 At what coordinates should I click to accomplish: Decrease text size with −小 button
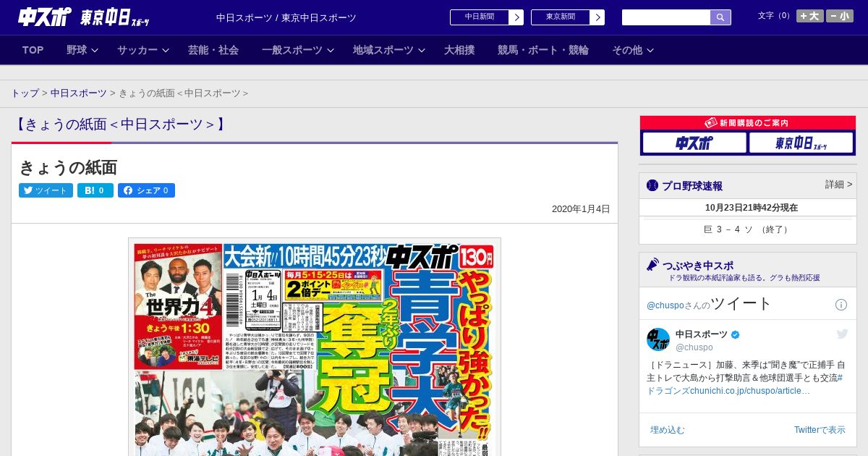(840, 16)
